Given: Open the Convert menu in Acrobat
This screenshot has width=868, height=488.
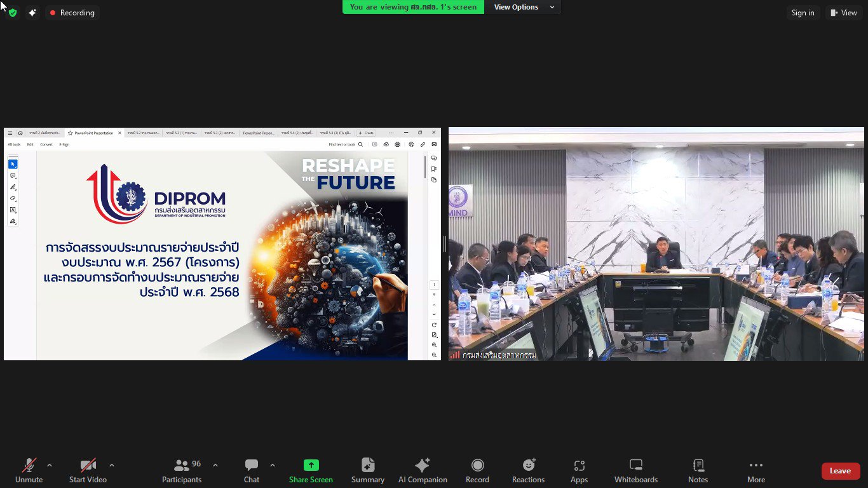Looking at the screenshot, I should tap(46, 144).
